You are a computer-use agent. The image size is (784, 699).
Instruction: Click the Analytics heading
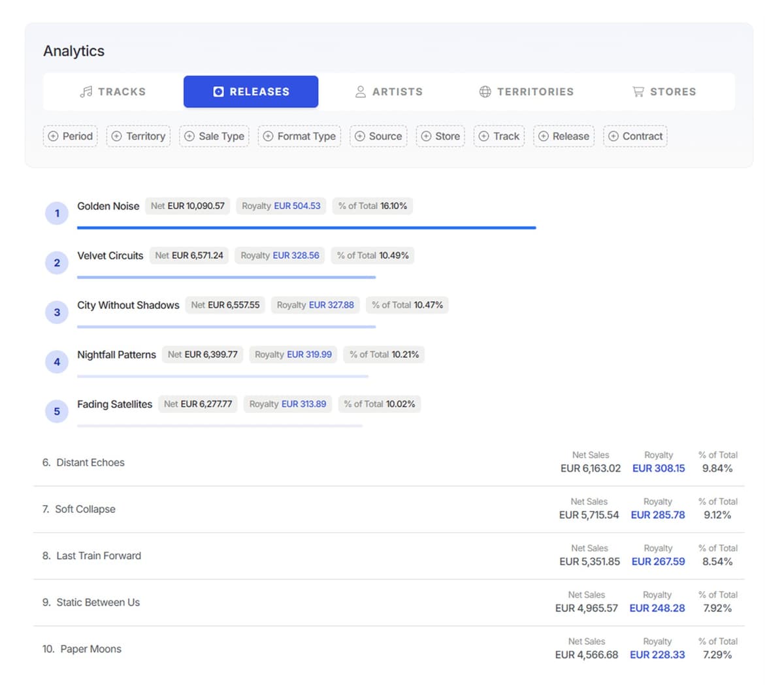click(74, 51)
